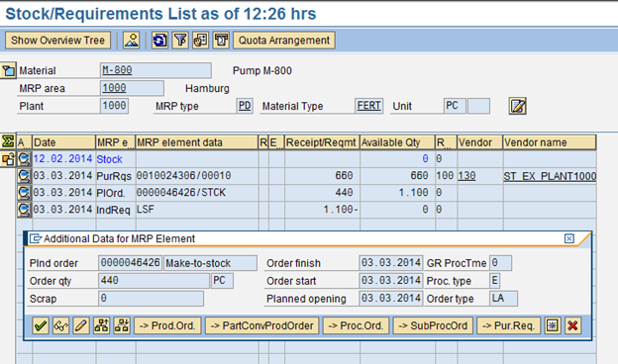618x364 pixels.
Task: Click the Proc. type field E
Action: (494, 281)
